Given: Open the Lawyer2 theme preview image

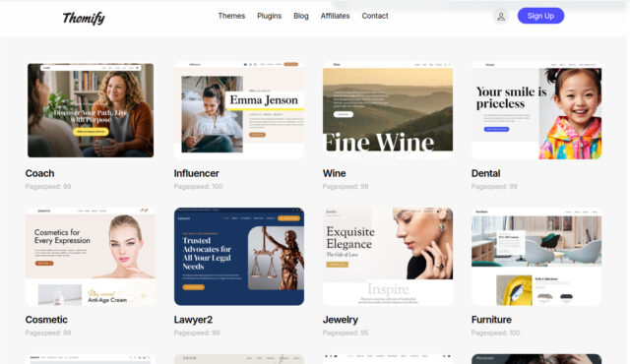Looking at the screenshot, I should pyautogui.click(x=239, y=257).
